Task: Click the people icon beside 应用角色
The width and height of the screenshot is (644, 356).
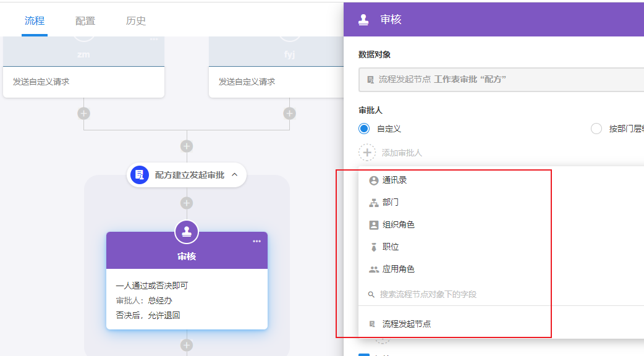Action: [x=373, y=269]
